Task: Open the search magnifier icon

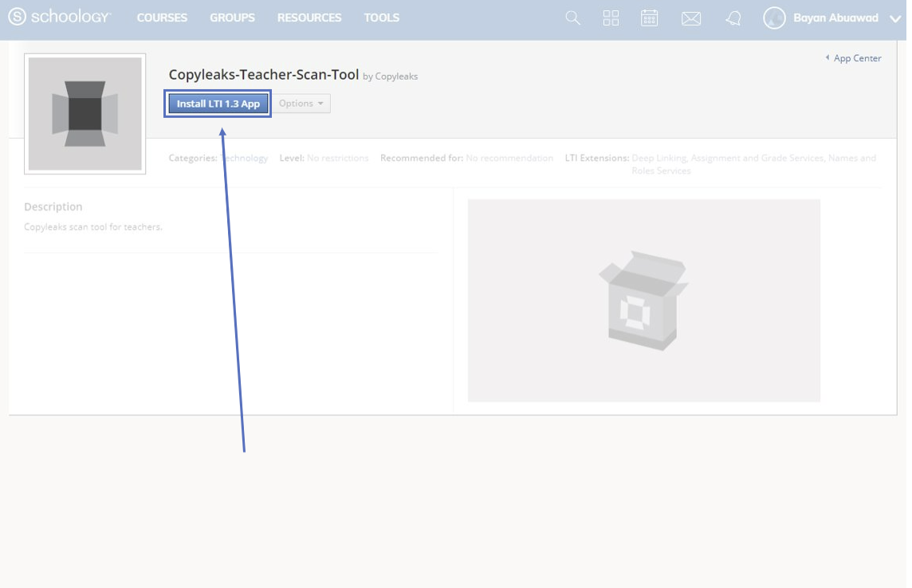Action: (573, 18)
